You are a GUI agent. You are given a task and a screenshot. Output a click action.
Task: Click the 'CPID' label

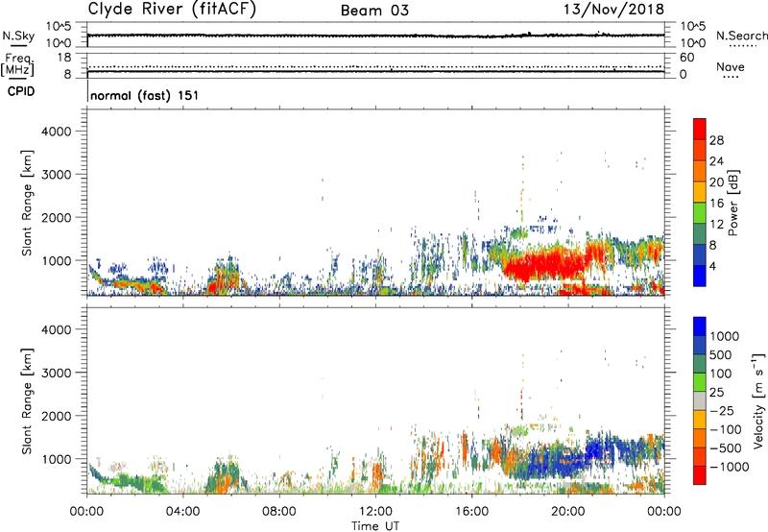tap(21, 91)
